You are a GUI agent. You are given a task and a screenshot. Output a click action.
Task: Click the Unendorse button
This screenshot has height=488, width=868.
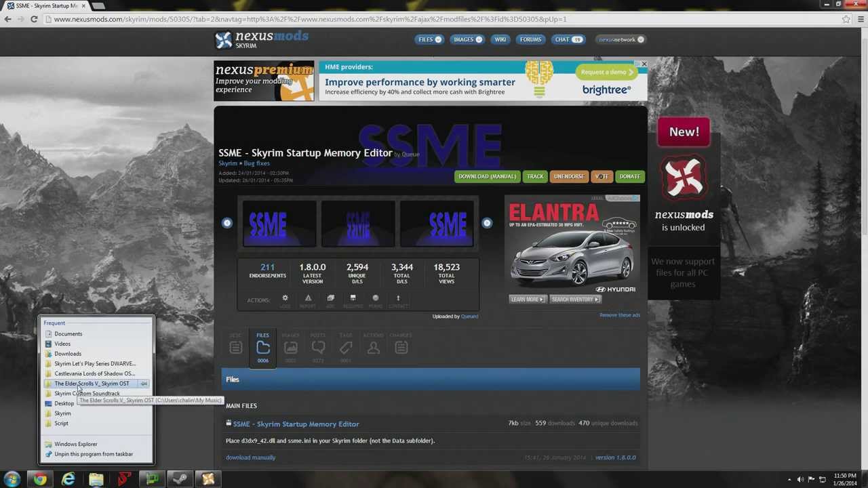568,176
